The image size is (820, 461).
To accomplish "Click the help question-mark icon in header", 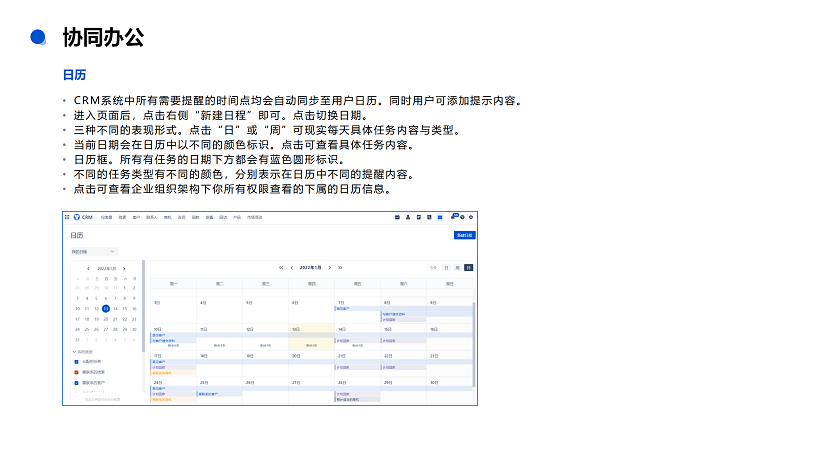I will tap(463, 217).
